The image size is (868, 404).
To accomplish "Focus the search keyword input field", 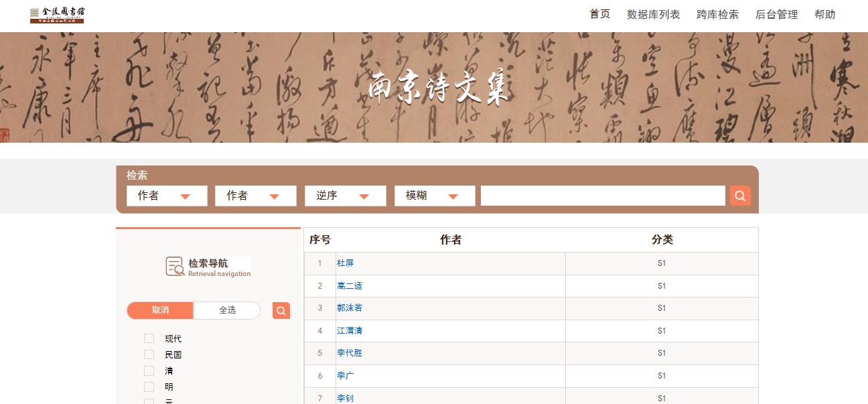I will (x=603, y=196).
